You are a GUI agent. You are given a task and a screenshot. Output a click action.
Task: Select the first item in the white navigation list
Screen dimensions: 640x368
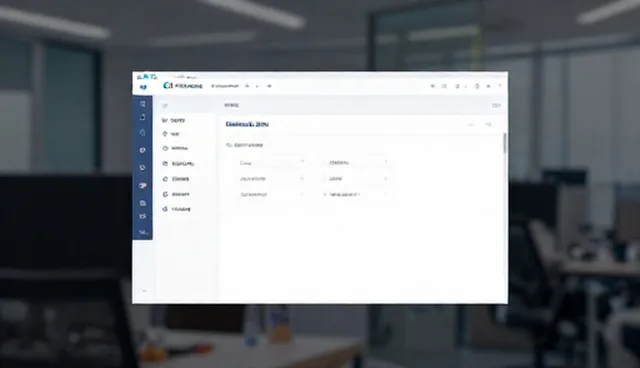tap(173, 120)
